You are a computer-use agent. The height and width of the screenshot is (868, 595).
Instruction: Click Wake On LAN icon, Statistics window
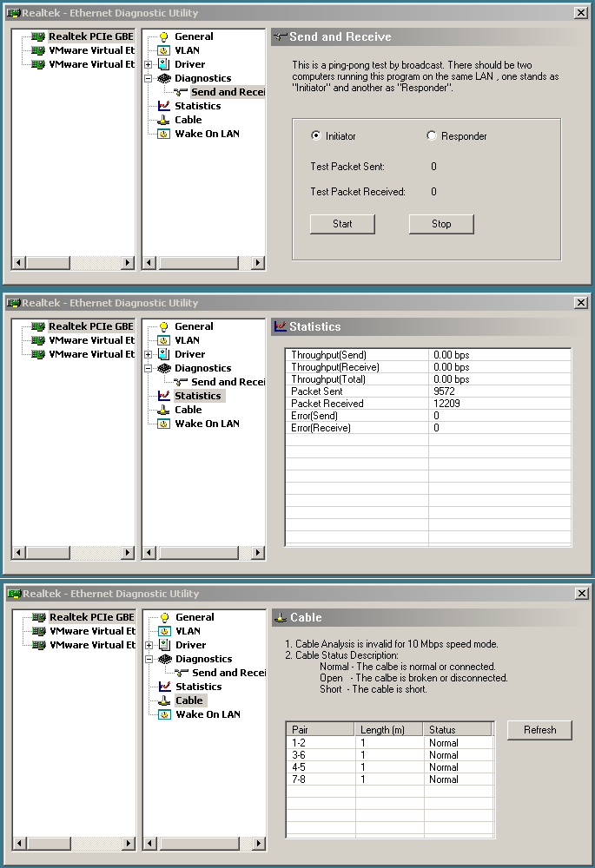[x=163, y=424]
